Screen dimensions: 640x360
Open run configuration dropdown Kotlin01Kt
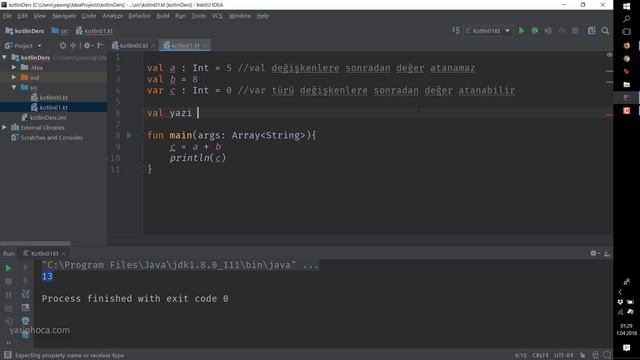click(x=488, y=31)
